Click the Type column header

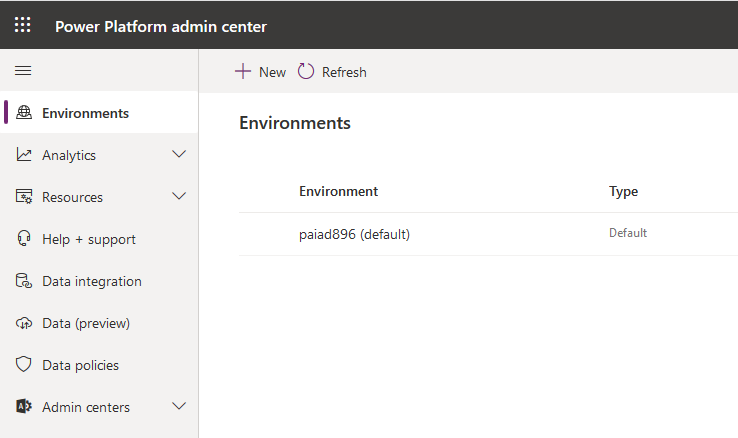[623, 191]
